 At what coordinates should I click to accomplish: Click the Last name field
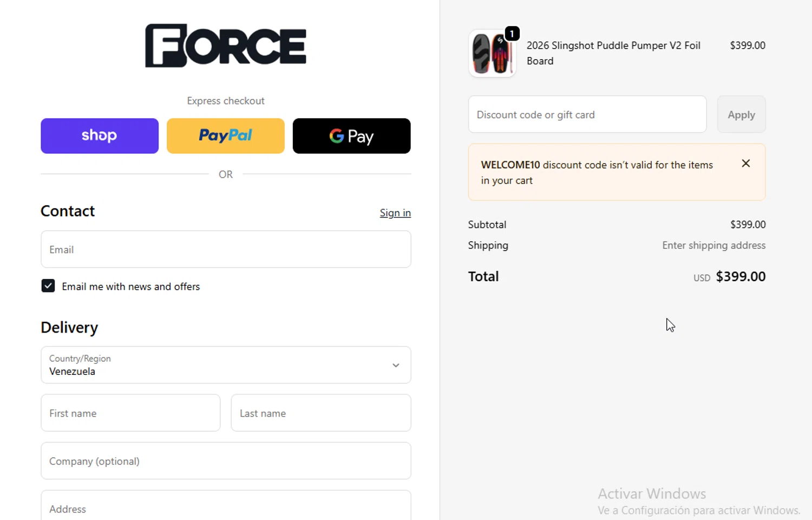pyautogui.click(x=321, y=413)
